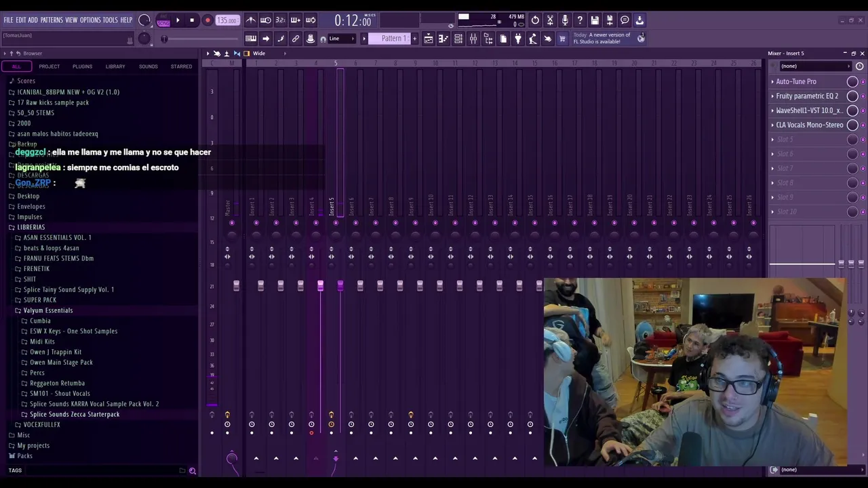
Task: Toggle overdub blend recording icon
Action: point(296,20)
